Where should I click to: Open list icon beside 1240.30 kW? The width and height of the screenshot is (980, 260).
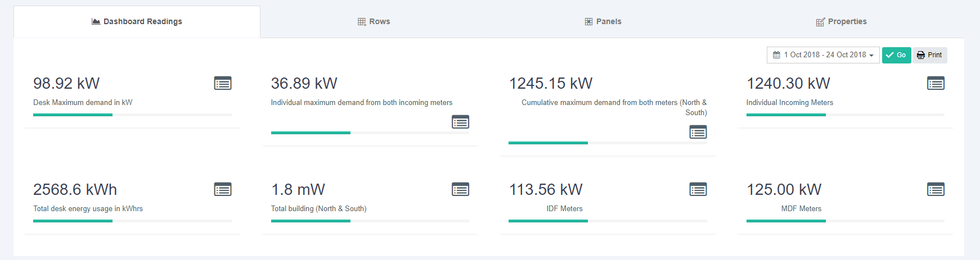[x=936, y=83]
